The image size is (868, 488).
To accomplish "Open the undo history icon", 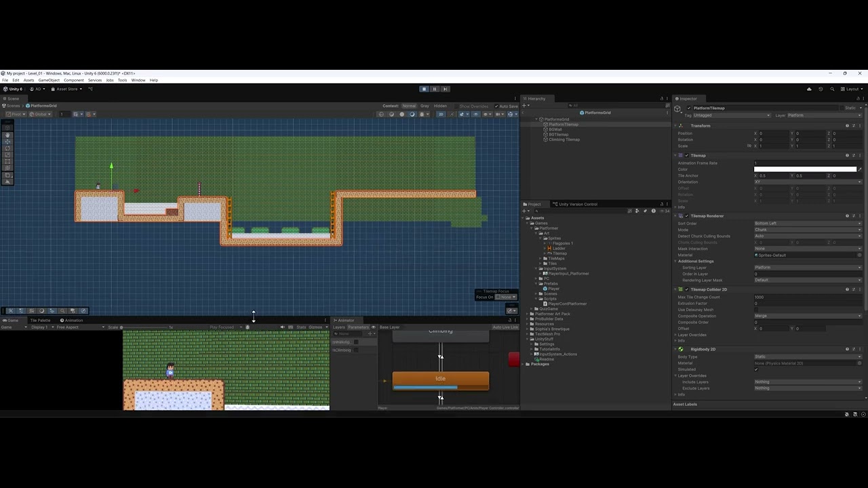I will (821, 89).
